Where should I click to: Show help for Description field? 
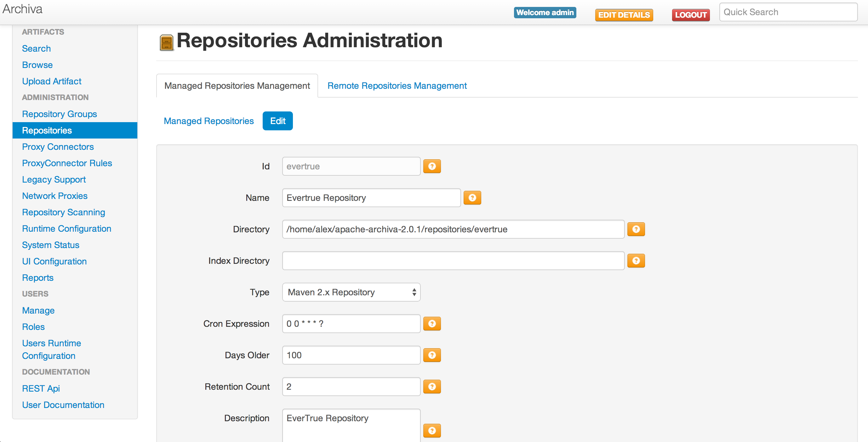(432, 431)
